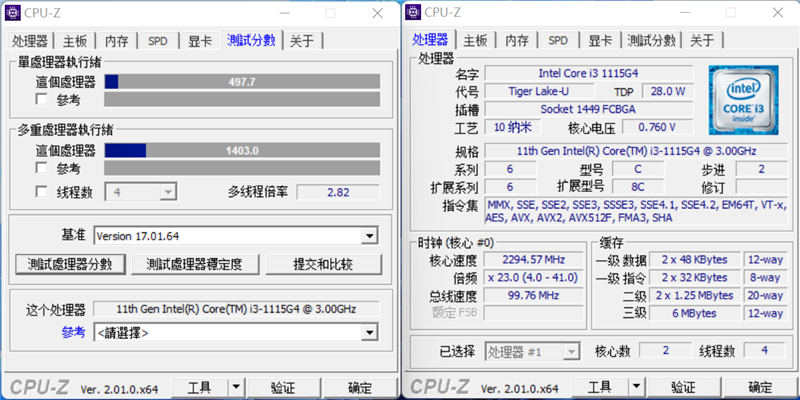Enable 參考 checkbox under single thread section
Viewport: 800px width, 400px height.
pyautogui.click(x=41, y=99)
